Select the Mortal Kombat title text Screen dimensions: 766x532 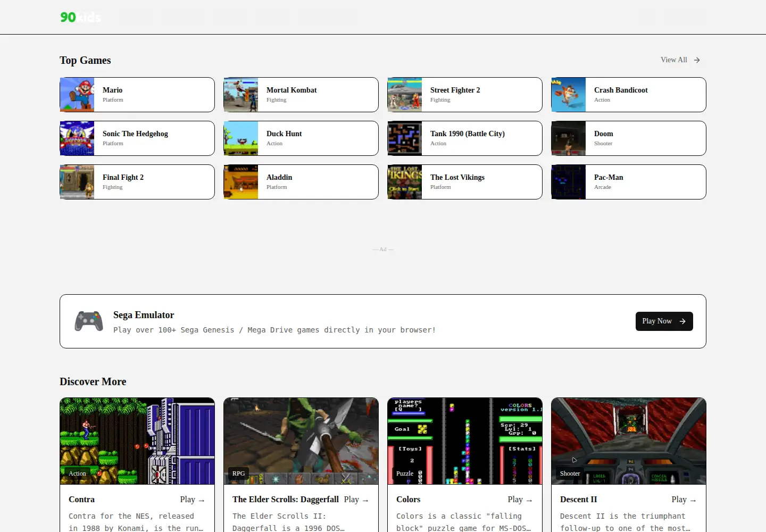pyautogui.click(x=292, y=90)
